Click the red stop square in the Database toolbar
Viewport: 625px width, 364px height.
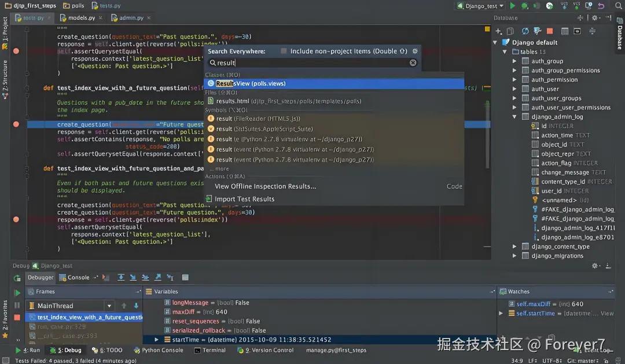click(550, 31)
